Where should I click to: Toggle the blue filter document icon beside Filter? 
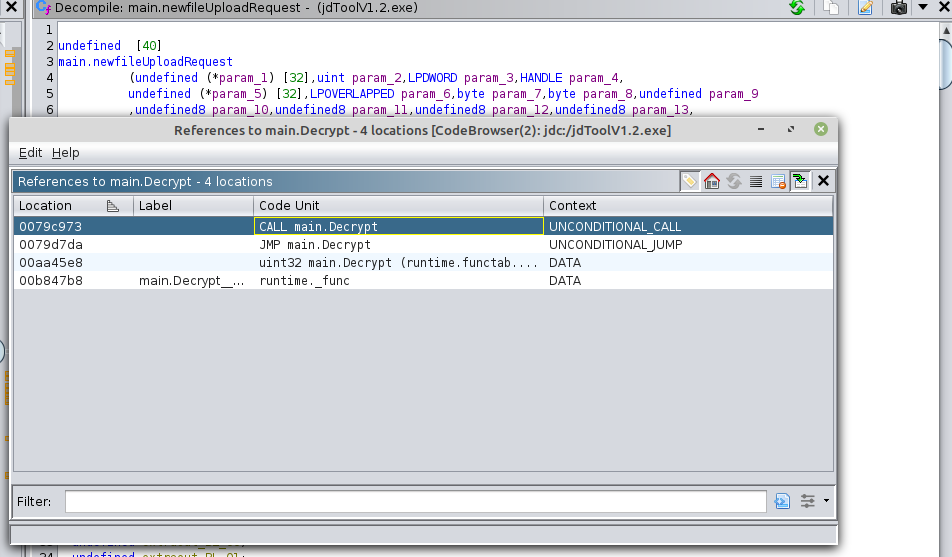pos(782,501)
